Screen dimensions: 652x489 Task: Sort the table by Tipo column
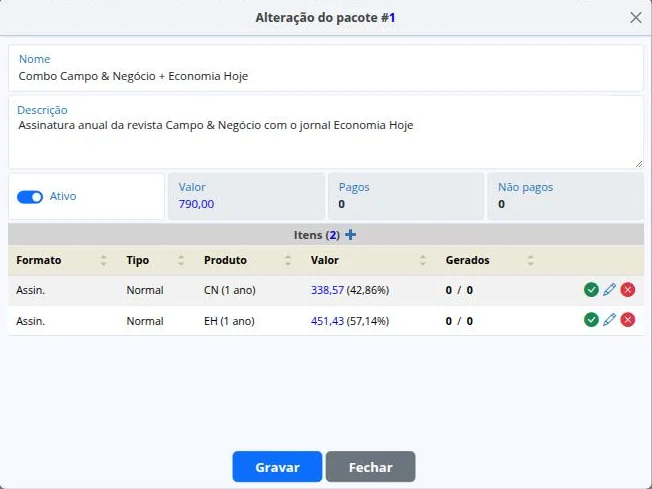click(x=181, y=260)
